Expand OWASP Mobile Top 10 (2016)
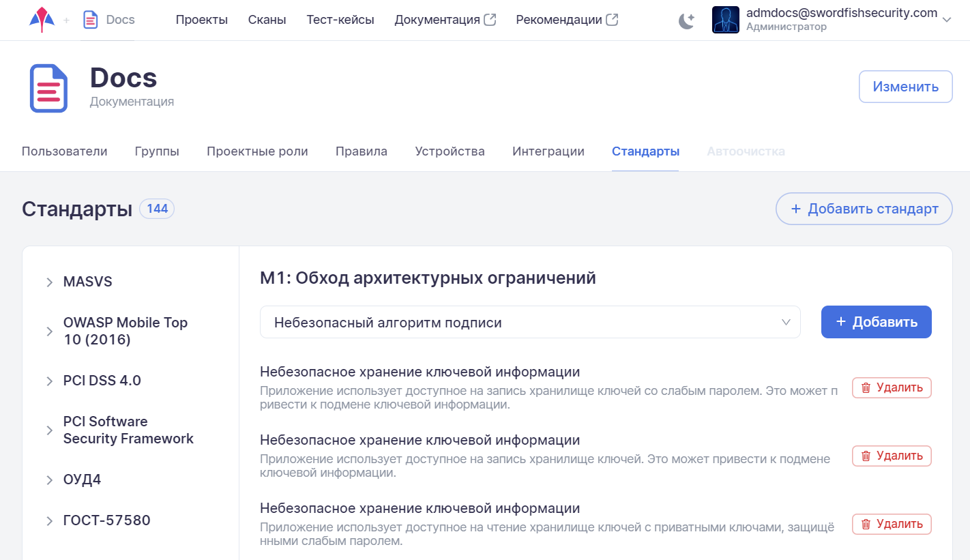The image size is (970, 560). pos(50,331)
